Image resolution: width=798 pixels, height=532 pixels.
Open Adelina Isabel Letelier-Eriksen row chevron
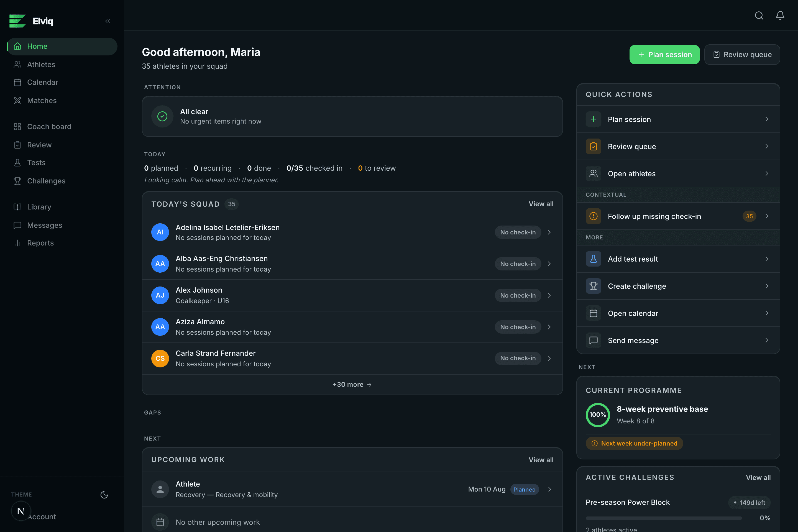coord(549,232)
